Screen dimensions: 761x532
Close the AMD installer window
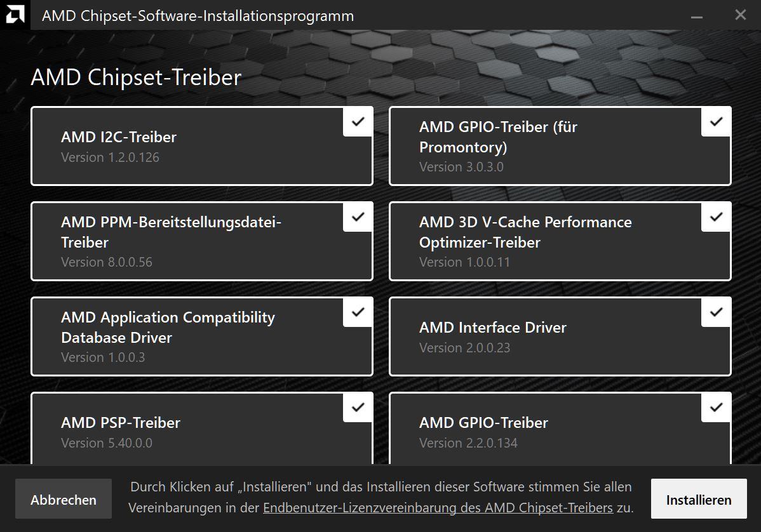(x=740, y=15)
